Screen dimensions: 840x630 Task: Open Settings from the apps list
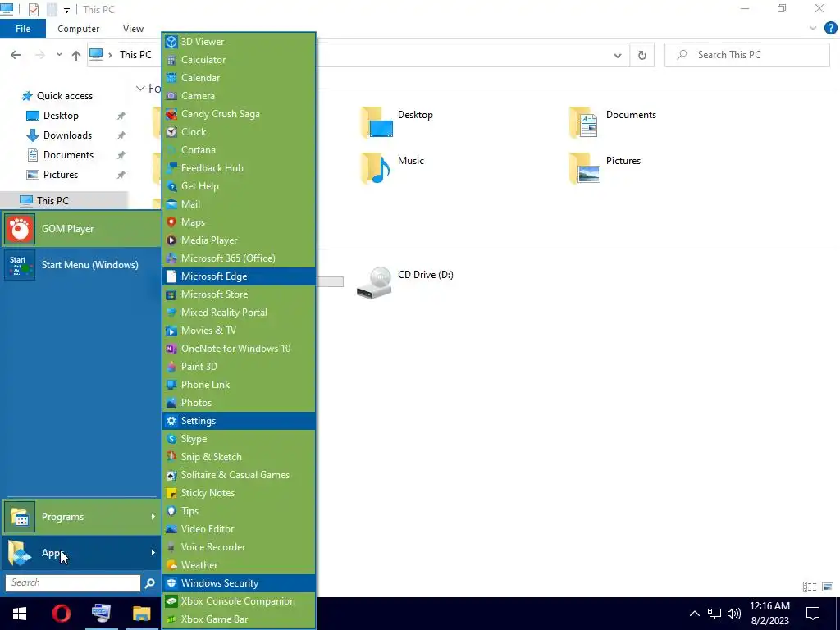pyautogui.click(x=239, y=421)
